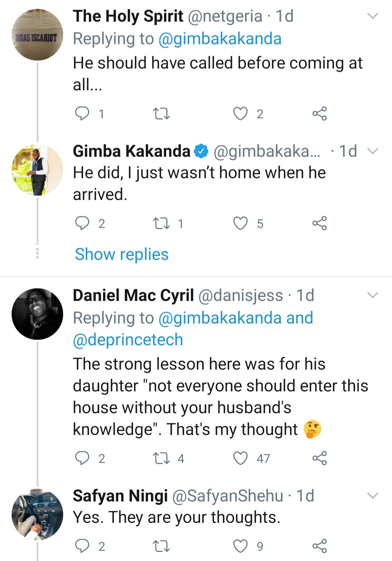Retweet Gimba Kakanda's tweet
The height and width of the screenshot is (561, 392).
click(x=161, y=223)
